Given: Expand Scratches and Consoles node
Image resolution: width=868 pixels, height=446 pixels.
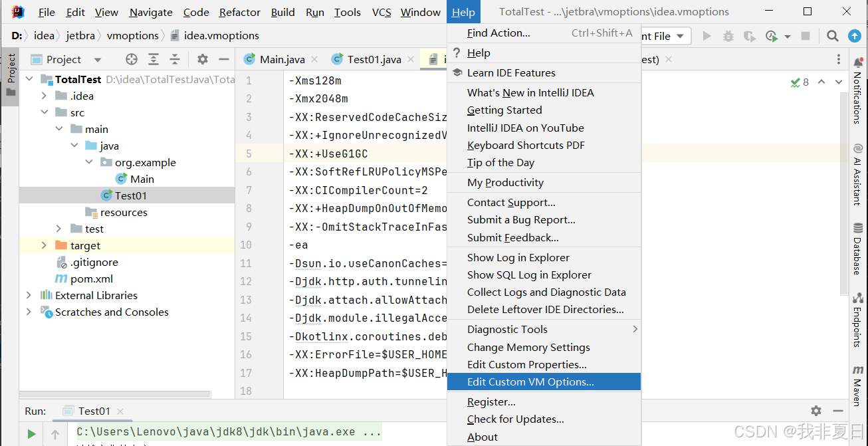Looking at the screenshot, I should (x=29, y=312).
